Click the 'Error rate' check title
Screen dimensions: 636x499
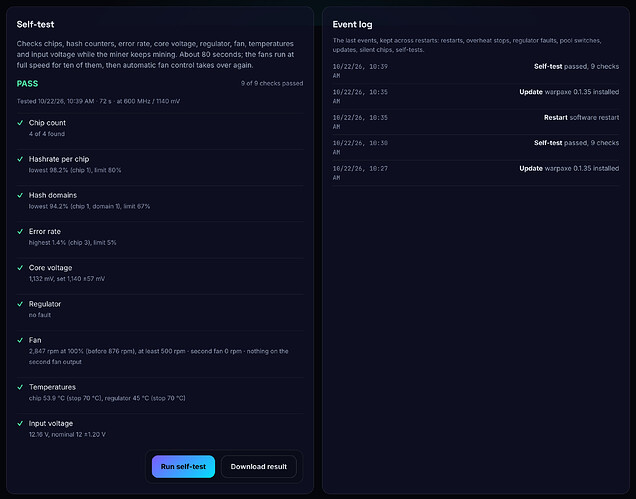click(45, 231)
